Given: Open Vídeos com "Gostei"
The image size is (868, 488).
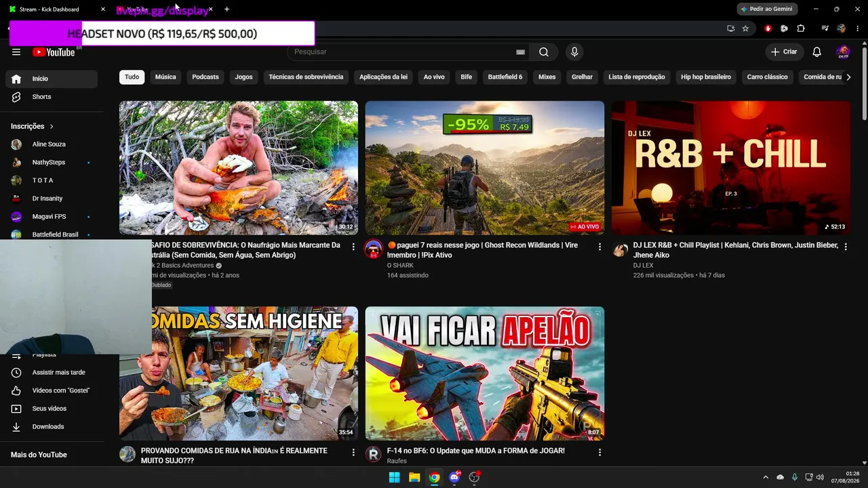Looking at the screenshot, I should pyautogui.click(x=52, y=390).
